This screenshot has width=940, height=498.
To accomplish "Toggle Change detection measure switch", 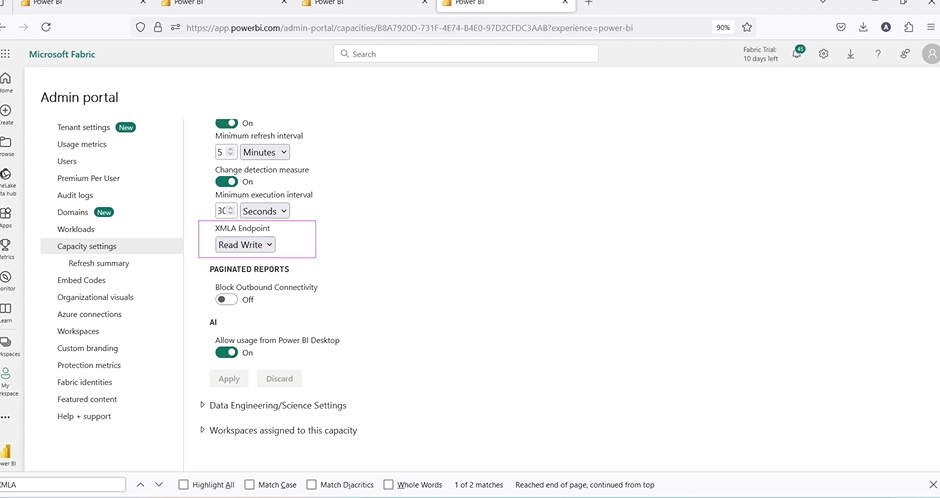I will [226, 182].
